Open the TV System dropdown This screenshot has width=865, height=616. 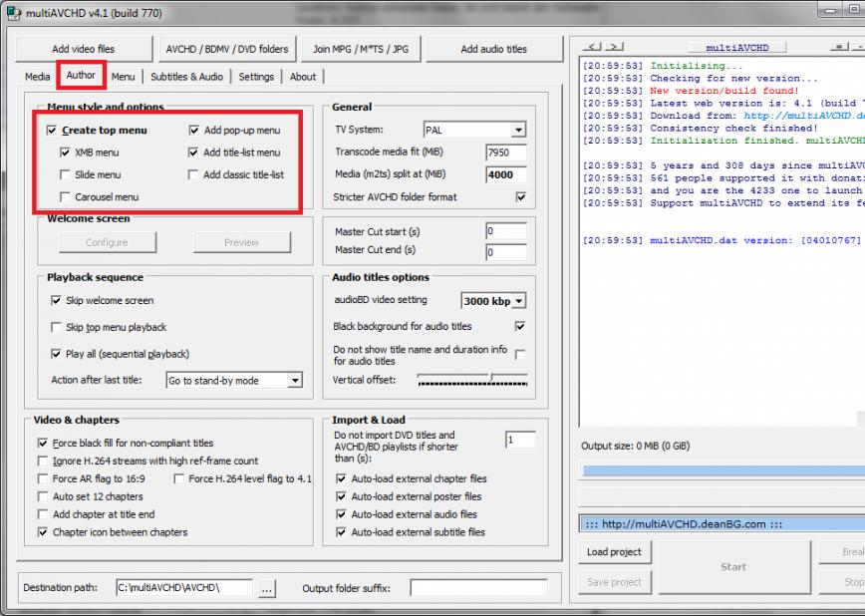517,131
